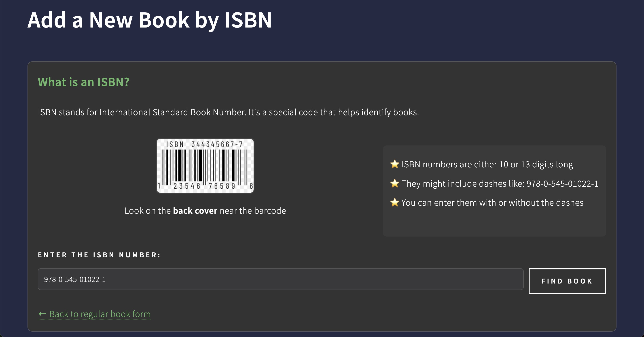The height and width of the screenshot is (337, 644).
Task: Click the star beside the with or without dashes tip
Action: (x=394, y=202)
